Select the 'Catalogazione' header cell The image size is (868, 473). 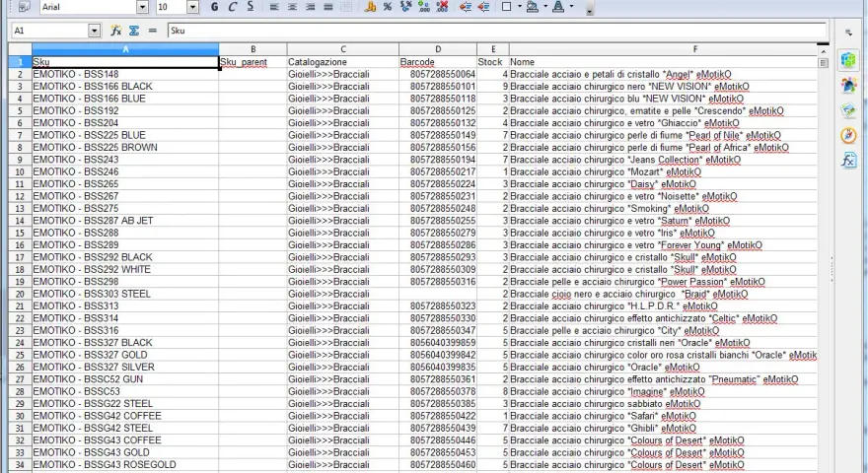tap(342, 62)
